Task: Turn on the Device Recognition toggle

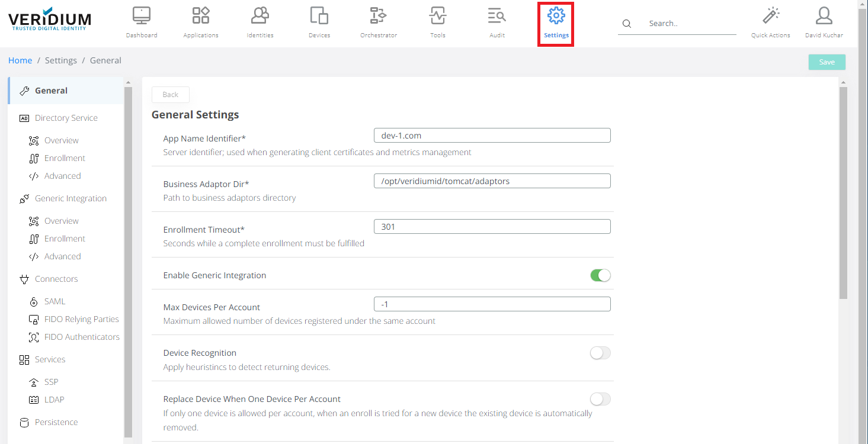Action: (x=600, y=353)
